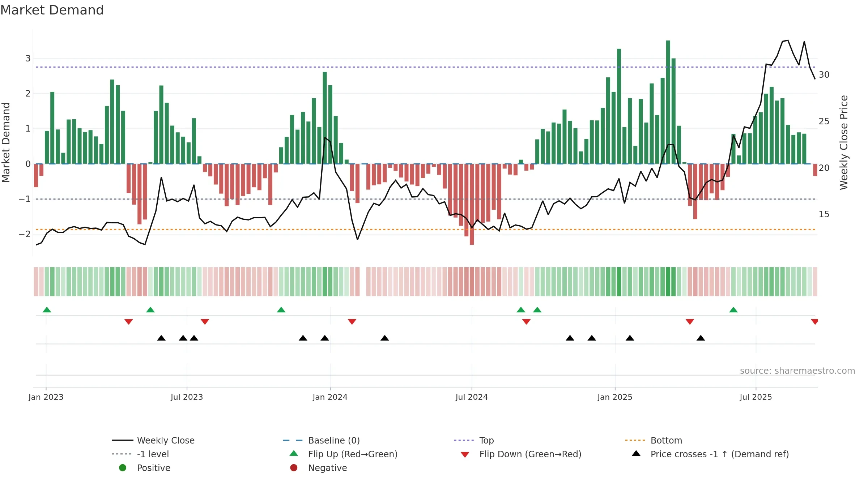The width and height of the screenshot is (868, 488).
Task: Click the red flip-down marker just after Jul 2023
Action: 205,322
